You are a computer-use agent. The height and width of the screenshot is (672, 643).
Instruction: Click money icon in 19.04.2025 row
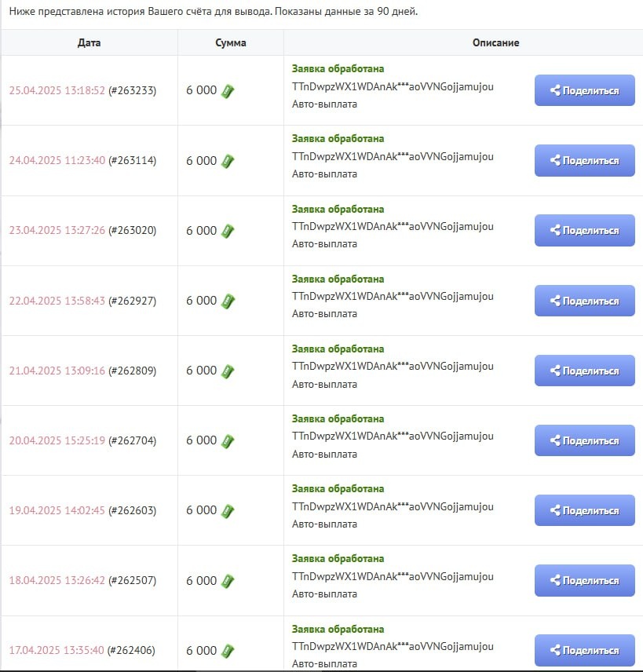(228, 510)
